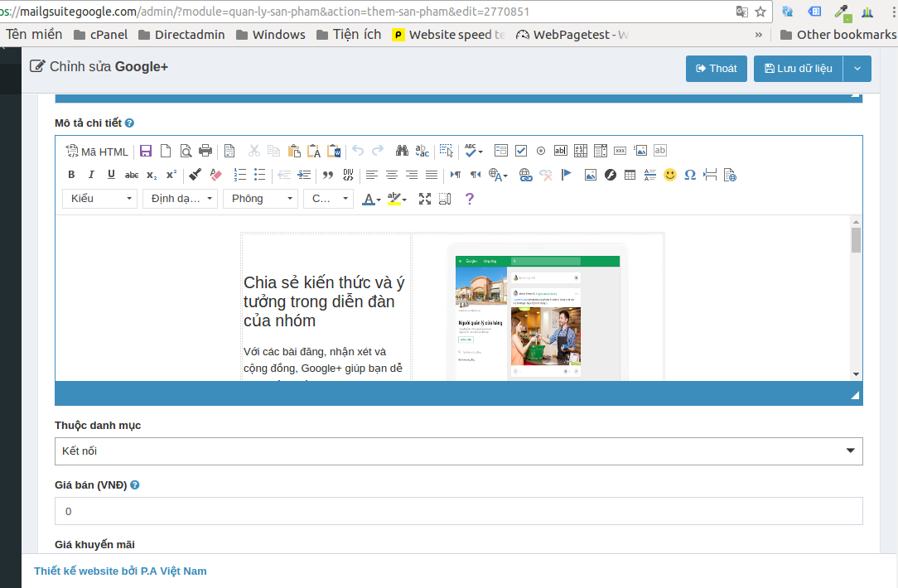The height and width of the screenshot is (588, 898).
Task: Open the Set Language globe dropdown
Action: point(498,175)
